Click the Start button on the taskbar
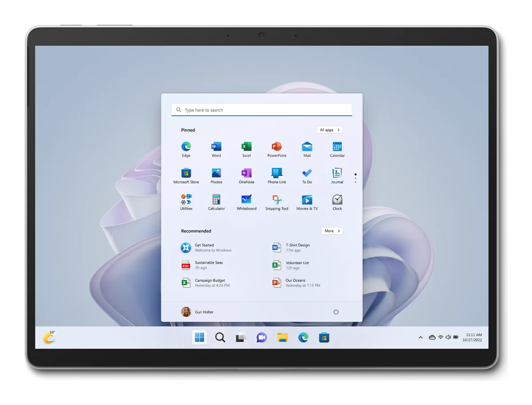The image size is (532, 405). pyautogui.click(x=199, y=338)
